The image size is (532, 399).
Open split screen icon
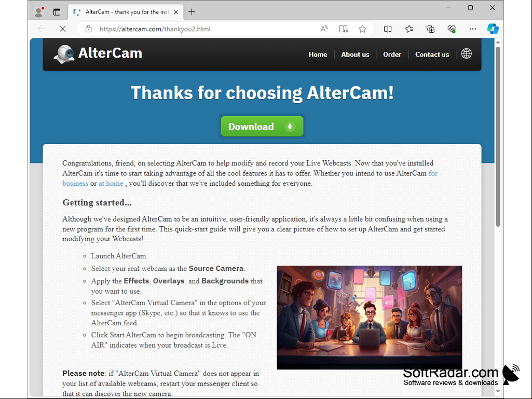(x=388, y=29)
